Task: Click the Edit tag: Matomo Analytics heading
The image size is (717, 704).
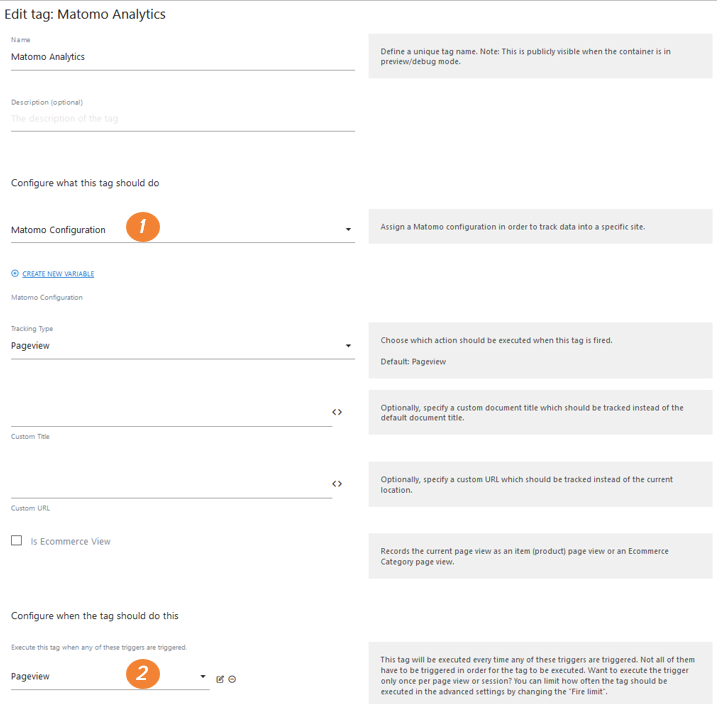Action: tap(85, 15)
